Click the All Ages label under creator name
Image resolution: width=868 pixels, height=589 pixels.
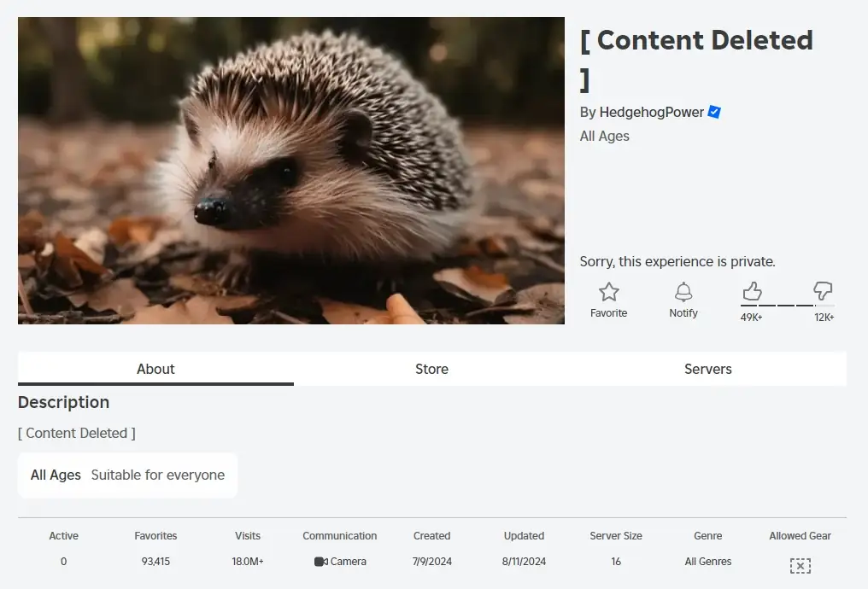pyautogui.click(x=605, y=136)
